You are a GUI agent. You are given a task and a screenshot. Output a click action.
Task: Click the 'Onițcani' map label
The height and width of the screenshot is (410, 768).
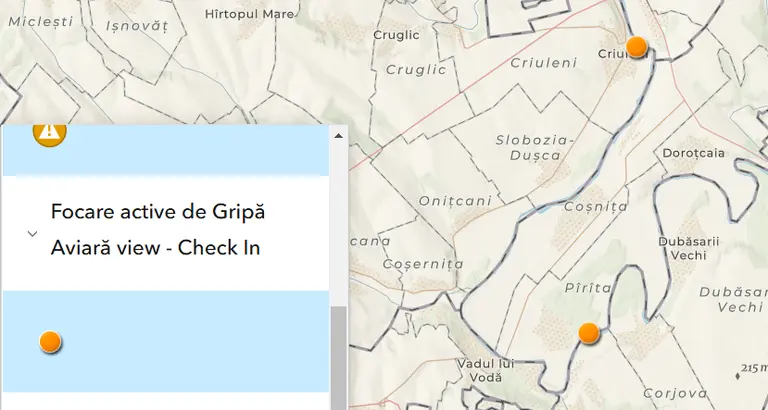click(455, 200)
